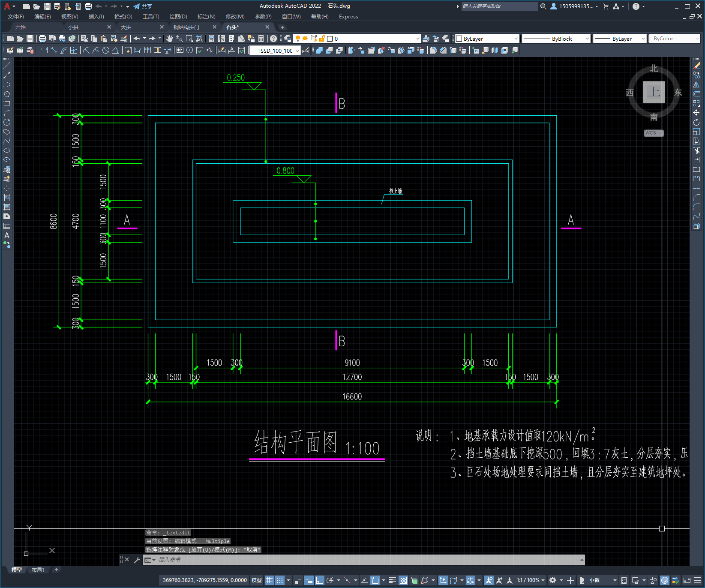Open the Layer Properties Manager icon
705x588 pixels.
[288, 39]
